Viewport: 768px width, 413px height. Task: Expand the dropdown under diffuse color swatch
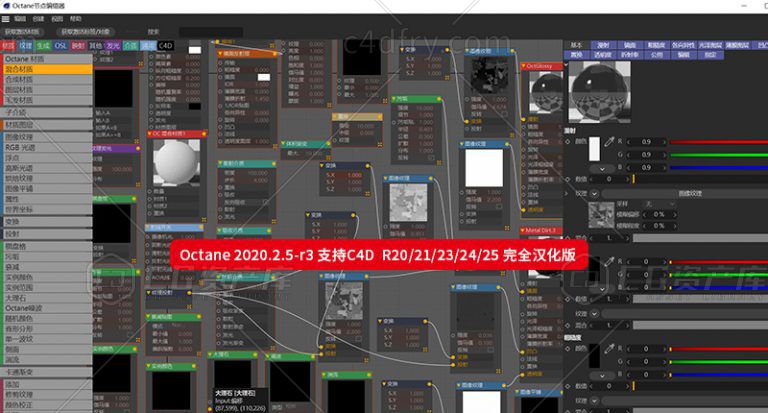point(602,169)
